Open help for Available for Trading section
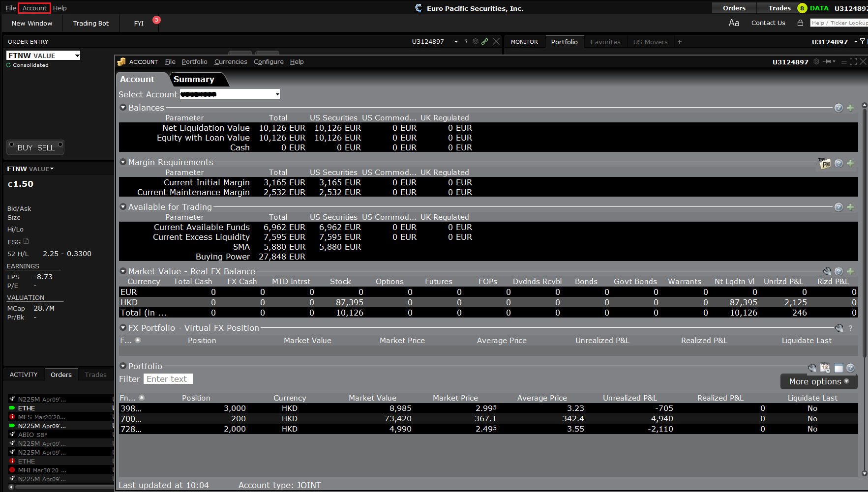 pyautogui.click(x=838, y=207)
